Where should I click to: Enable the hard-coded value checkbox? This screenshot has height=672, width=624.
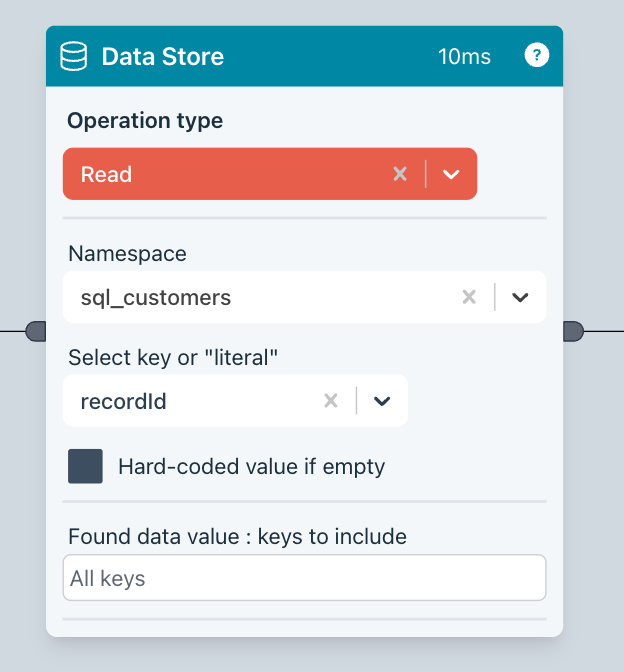85,466
